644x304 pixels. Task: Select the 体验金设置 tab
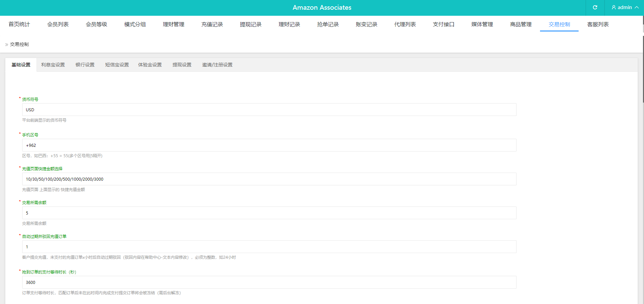[150, 65]
